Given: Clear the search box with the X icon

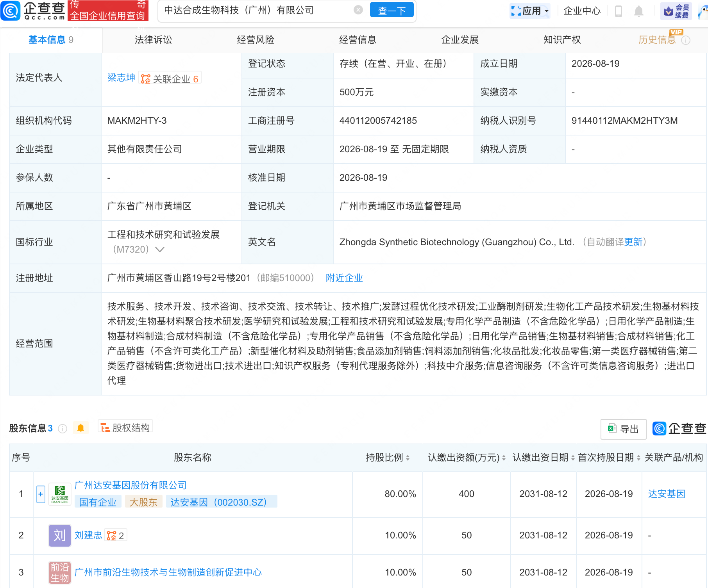Looking at the screenshot, I should pos(358,10).
